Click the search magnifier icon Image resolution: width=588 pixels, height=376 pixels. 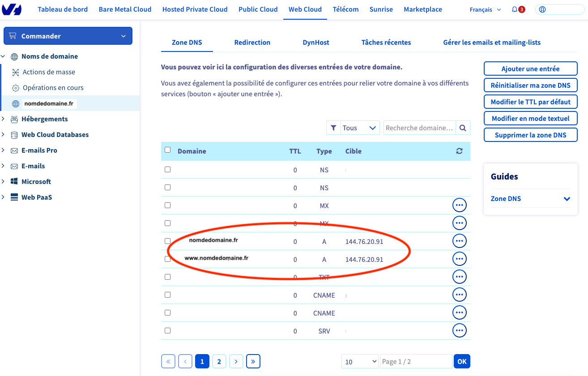click(463, 128)
